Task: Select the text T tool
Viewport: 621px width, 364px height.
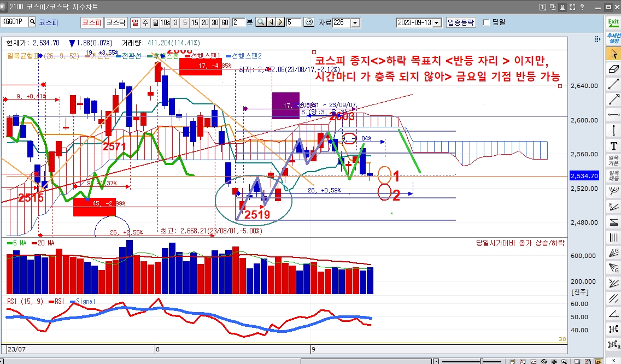Action: tap(613, 145)
